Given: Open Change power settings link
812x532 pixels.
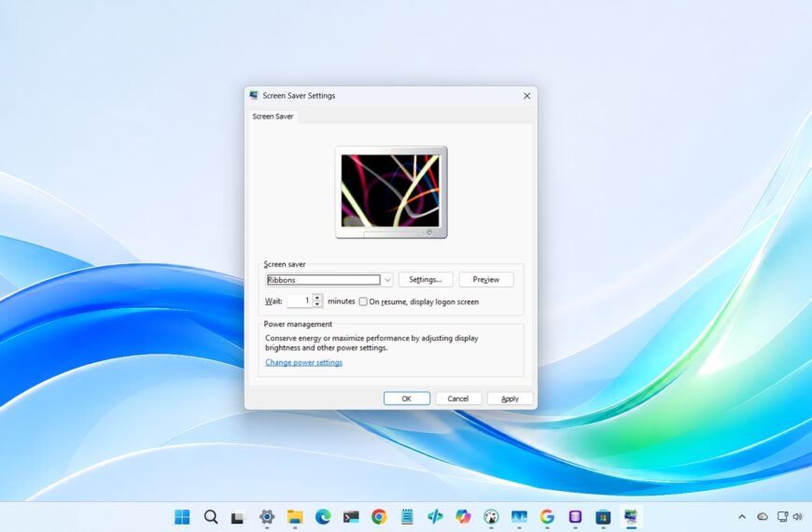Looking at the screenshot, I should click(303, 363).
